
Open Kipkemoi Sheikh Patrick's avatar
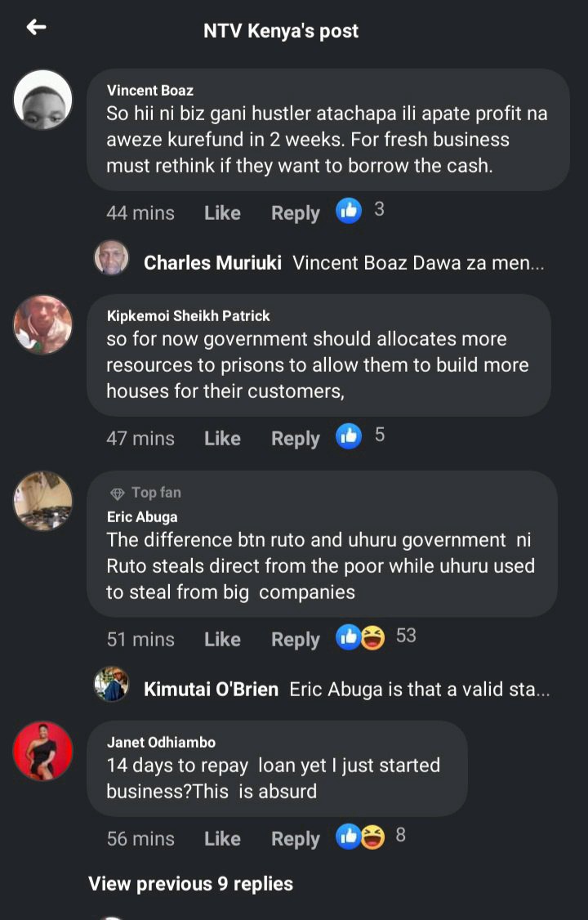point(42,324)
